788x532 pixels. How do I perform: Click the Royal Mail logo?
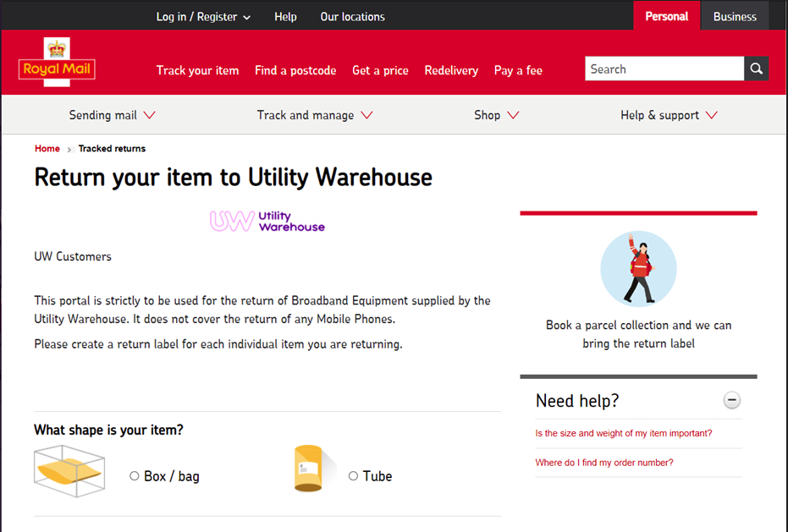click(57, 62)
